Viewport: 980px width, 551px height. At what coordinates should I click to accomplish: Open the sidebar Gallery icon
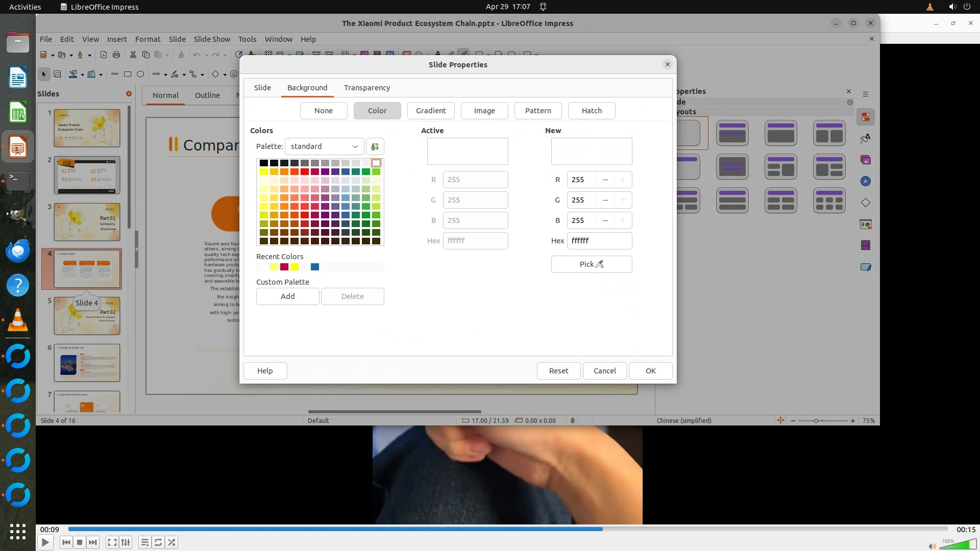866,160
